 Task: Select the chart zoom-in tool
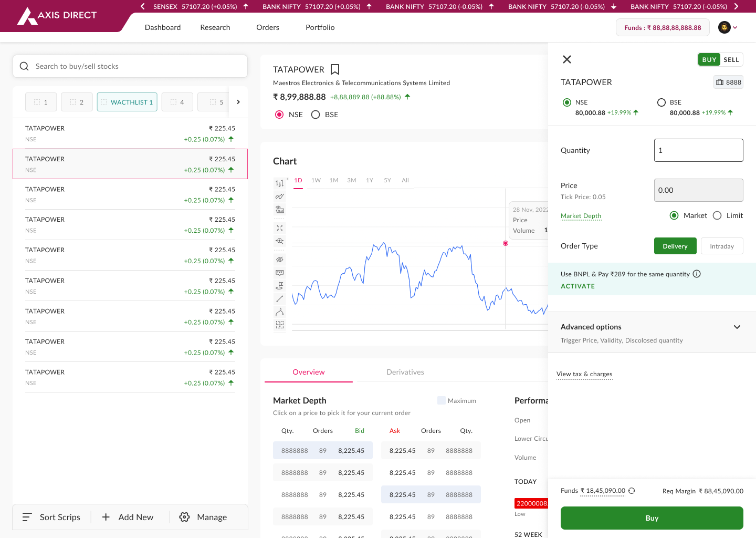(x=279, y=241)
